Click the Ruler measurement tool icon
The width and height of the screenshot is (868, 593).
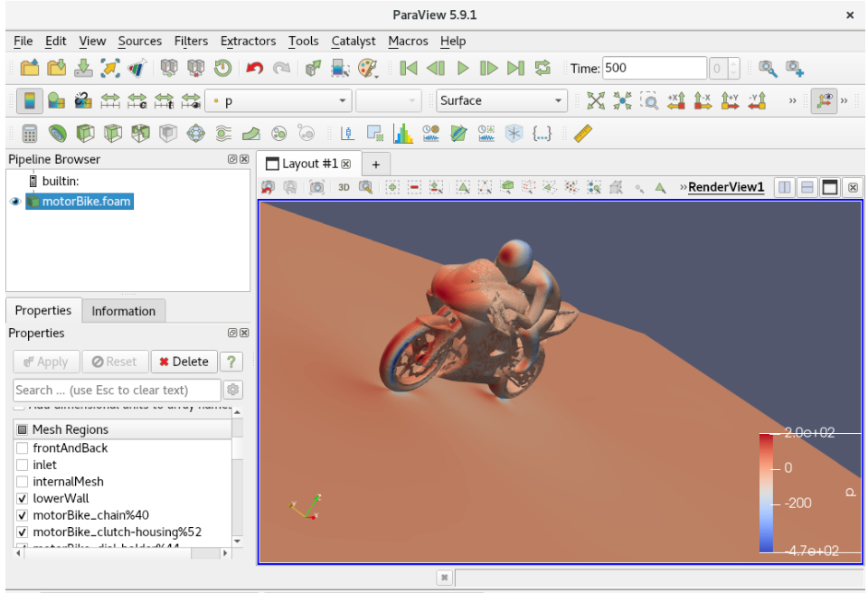point(583,134)
